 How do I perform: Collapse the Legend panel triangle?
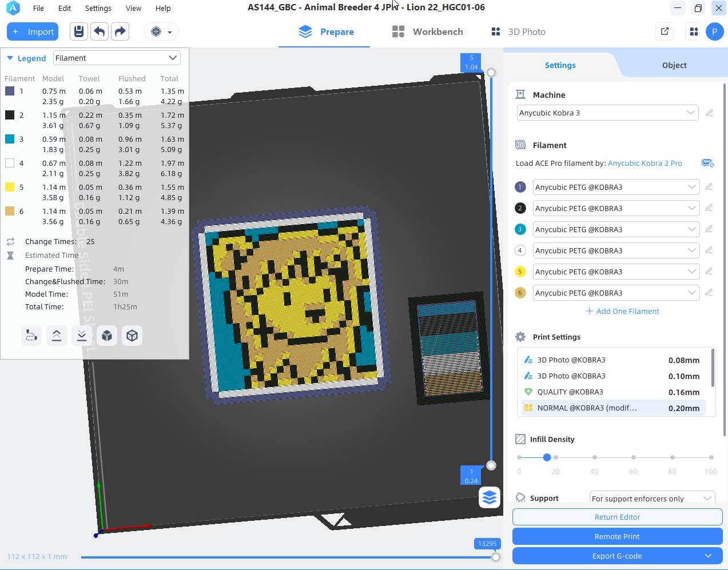pos(10,58)
